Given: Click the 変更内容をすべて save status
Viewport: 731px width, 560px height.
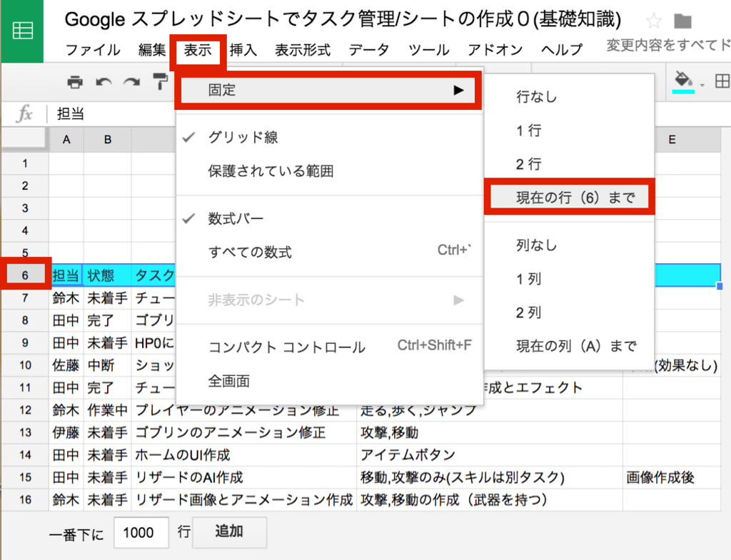Looking at the screenshot, I should (668, 45).
